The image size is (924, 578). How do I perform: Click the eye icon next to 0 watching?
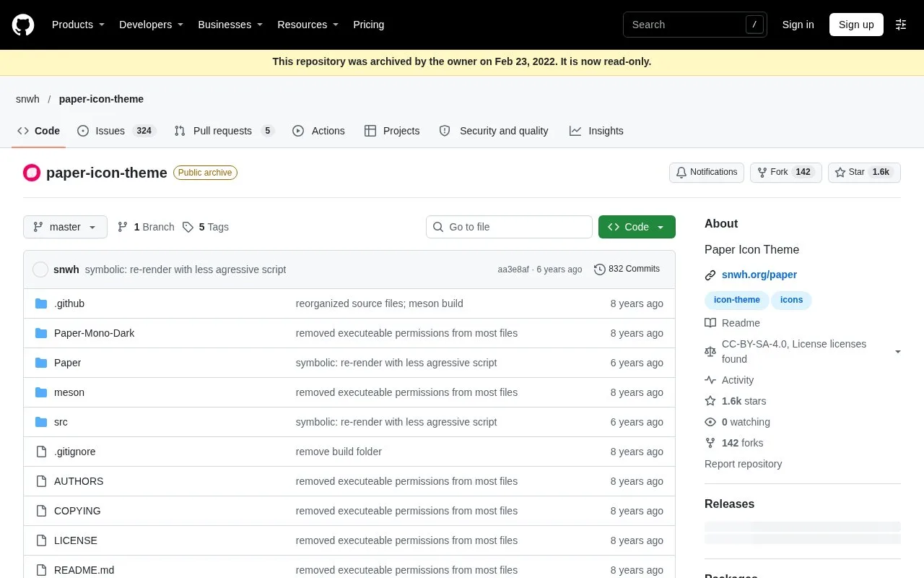[x=710, y=422]
